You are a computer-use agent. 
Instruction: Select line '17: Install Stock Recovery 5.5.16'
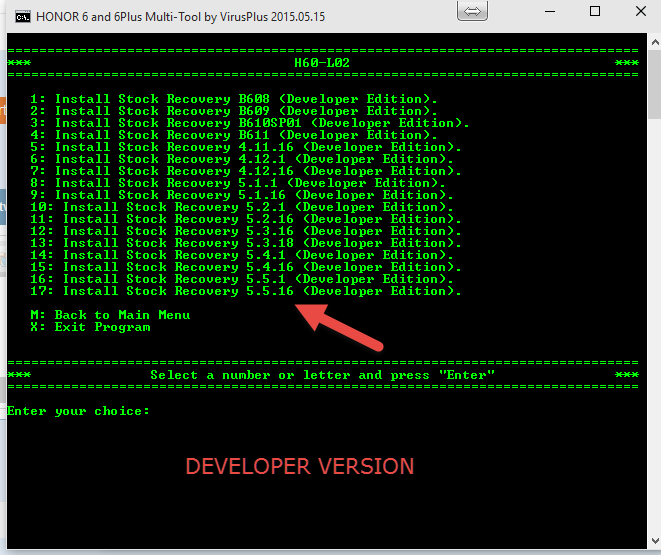pyautogui.click(x=246, y=291)
